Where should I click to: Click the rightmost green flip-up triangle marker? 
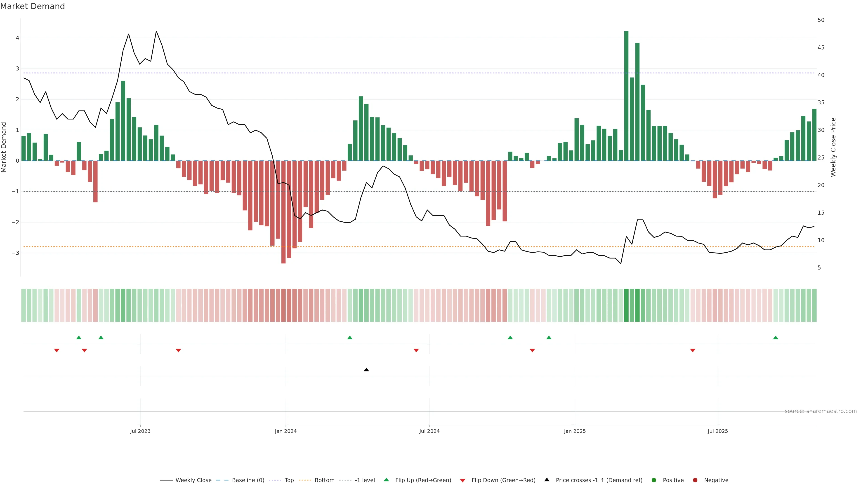tap(776, 338)
